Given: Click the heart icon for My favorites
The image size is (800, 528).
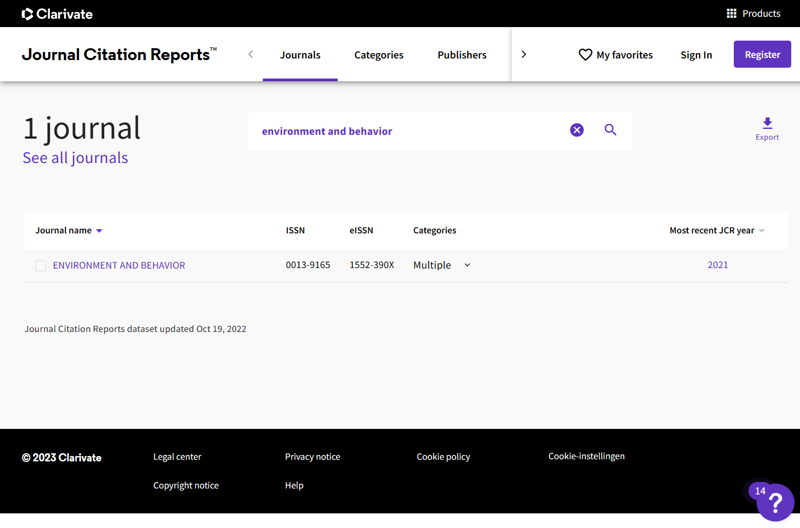Looking at the screenshot, I should pyautogui.click(x=585, y=55).
